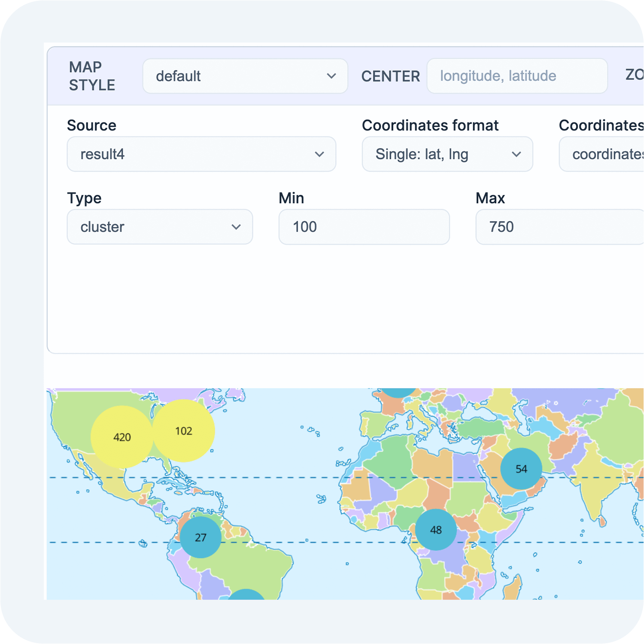The height and width of the screenshot is (644, 644).
Task: Click the chevron next to Single: lat, lng
Action: (x=517, y=154)
